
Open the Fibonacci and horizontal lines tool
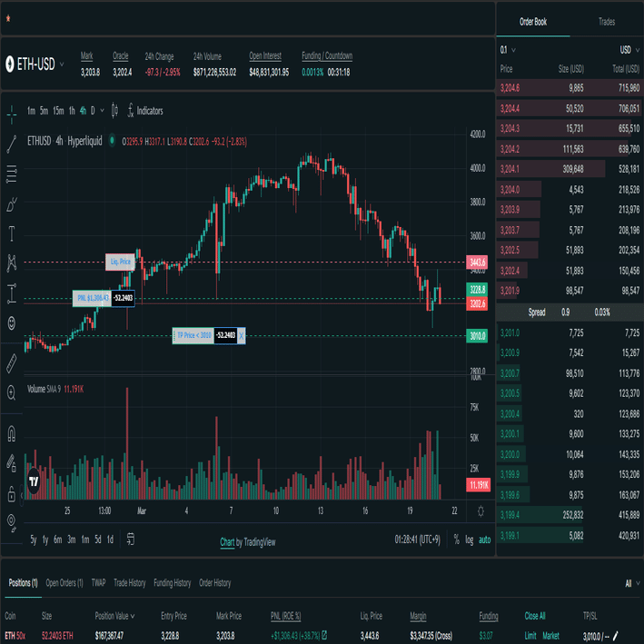(12, 173)
